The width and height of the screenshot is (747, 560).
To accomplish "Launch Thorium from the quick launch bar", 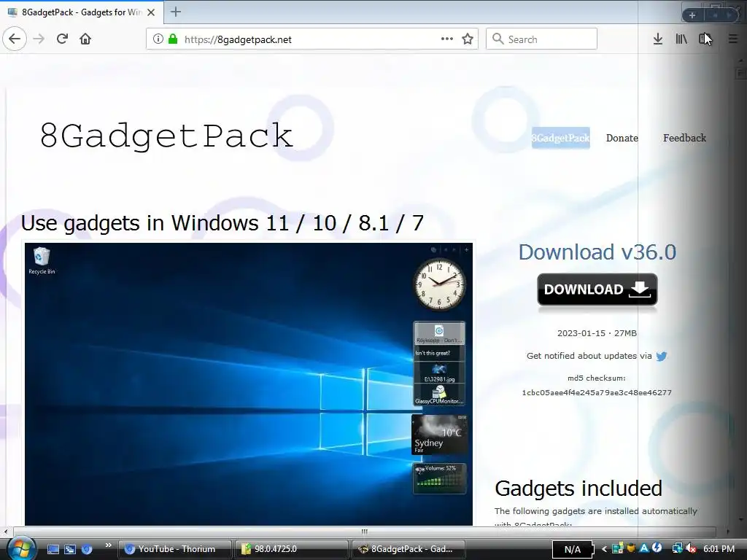I will (87, 549).
